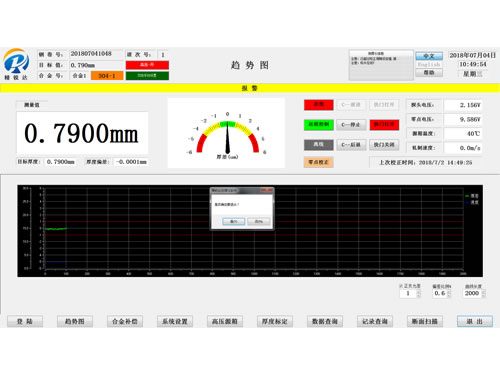Click the 退出 exit button
Screen dimensions: 500x375
pos(475,321)
